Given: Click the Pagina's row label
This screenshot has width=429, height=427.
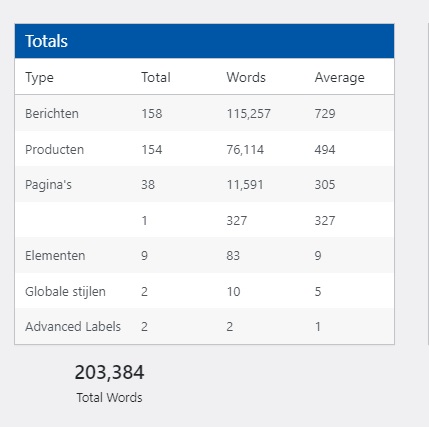Looking at the screenshot, I should (x=48, y=185).
